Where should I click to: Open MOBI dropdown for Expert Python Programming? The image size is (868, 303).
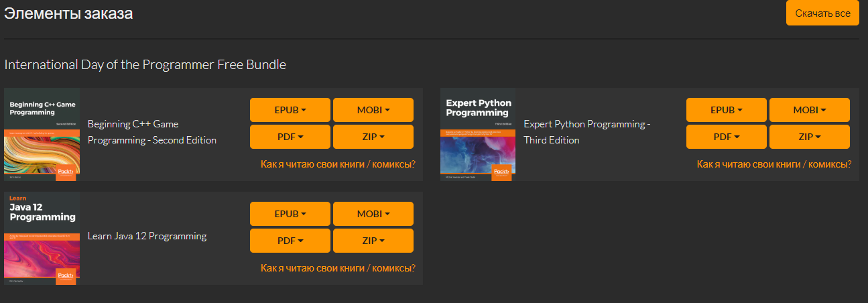click(x=810, y=110)
